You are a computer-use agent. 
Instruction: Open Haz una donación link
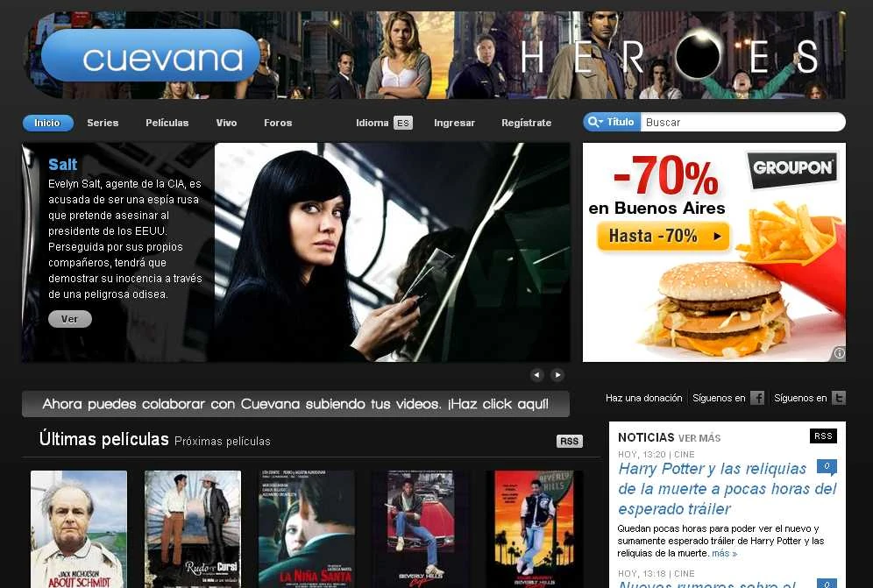click(x=643, y=398)
